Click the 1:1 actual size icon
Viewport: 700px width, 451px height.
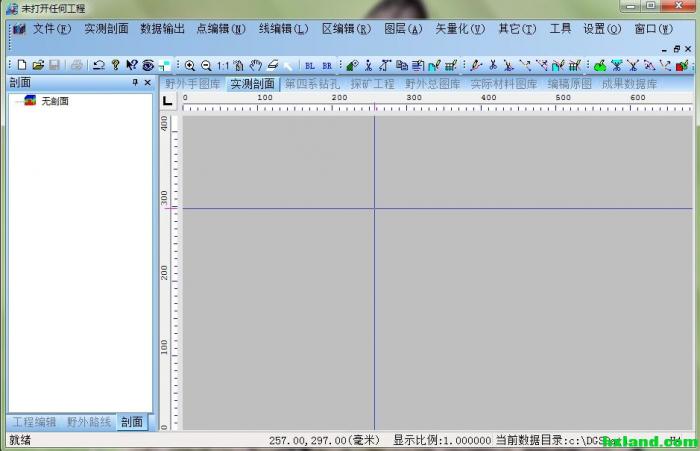coord(223,65)
